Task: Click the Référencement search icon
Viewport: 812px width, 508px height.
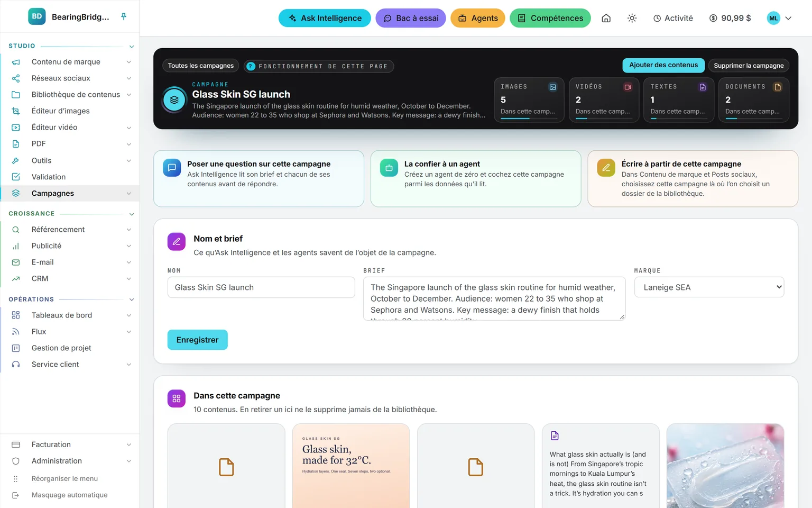Action: (16, 230)
